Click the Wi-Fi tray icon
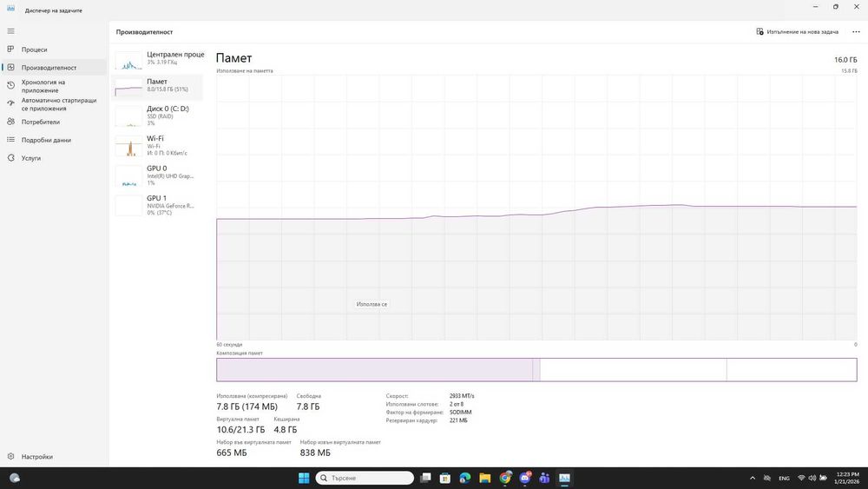The image size is (868, 489). click(801, 478)
